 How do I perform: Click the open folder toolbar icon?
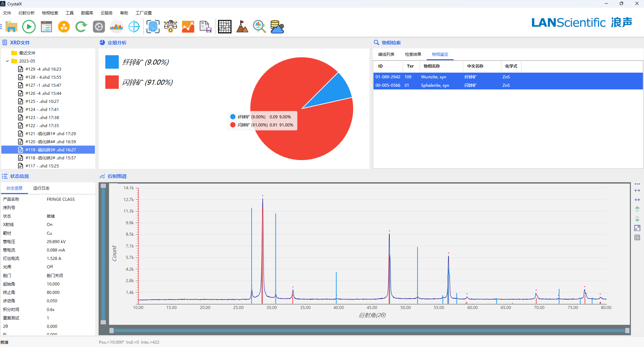coord(11,27)
